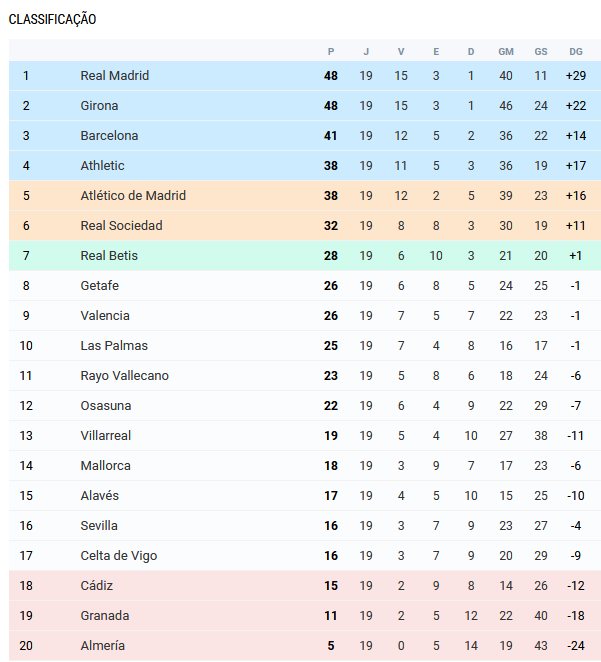
Task: Open the Girona team link
Action: (99, 106)
